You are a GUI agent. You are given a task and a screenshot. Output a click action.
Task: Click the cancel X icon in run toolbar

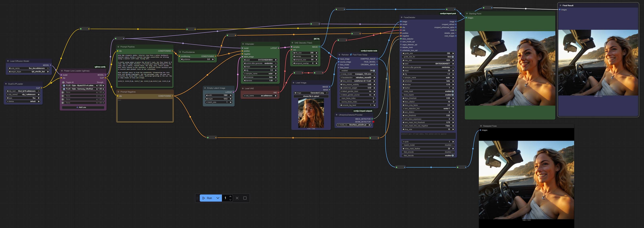pos(237,198)
